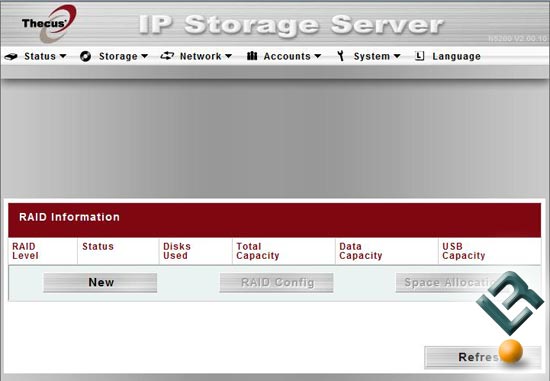The image size is (550, 381).
Task: Click the Storage disc icon
Action: click(x=85, y=56)
